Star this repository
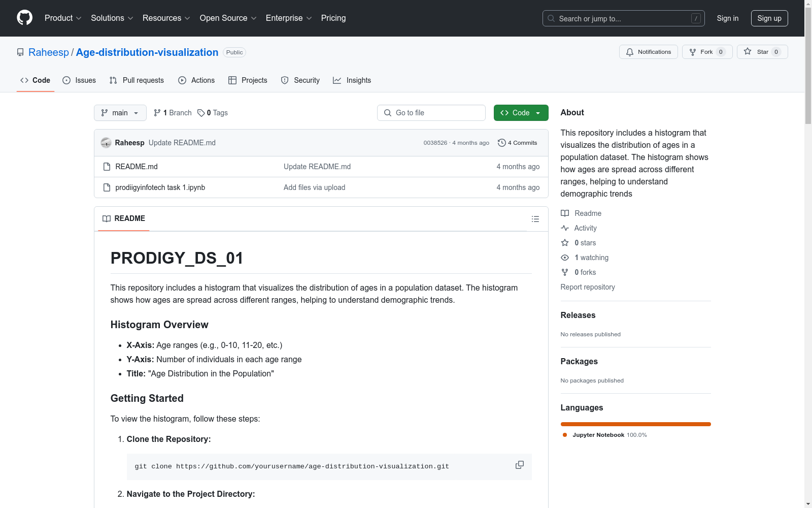Viewport: 812px width, 508px height. point(762,52)
